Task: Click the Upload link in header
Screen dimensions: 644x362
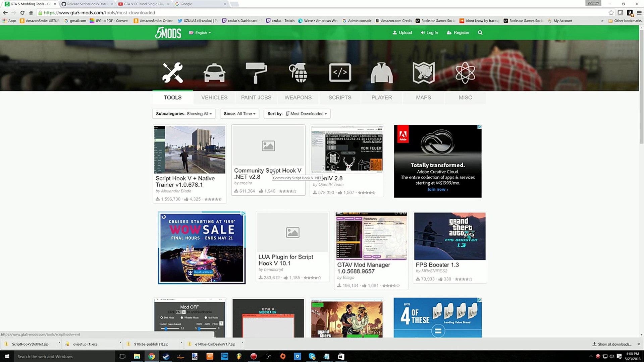Action: point(402,33)
